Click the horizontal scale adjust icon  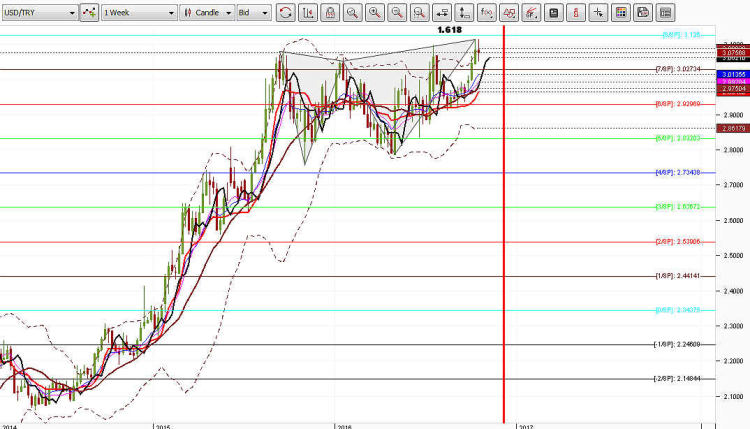(440, 12)
